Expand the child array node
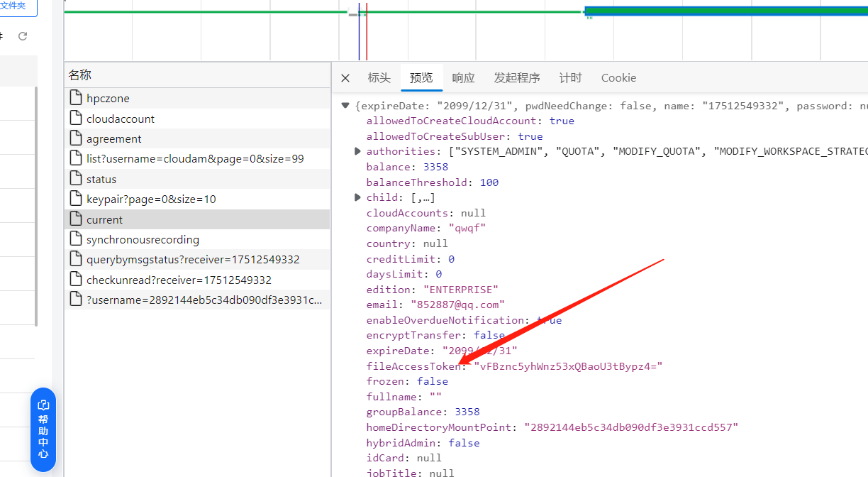Viewport: 868px width, 477px height. tap(357, 197)
